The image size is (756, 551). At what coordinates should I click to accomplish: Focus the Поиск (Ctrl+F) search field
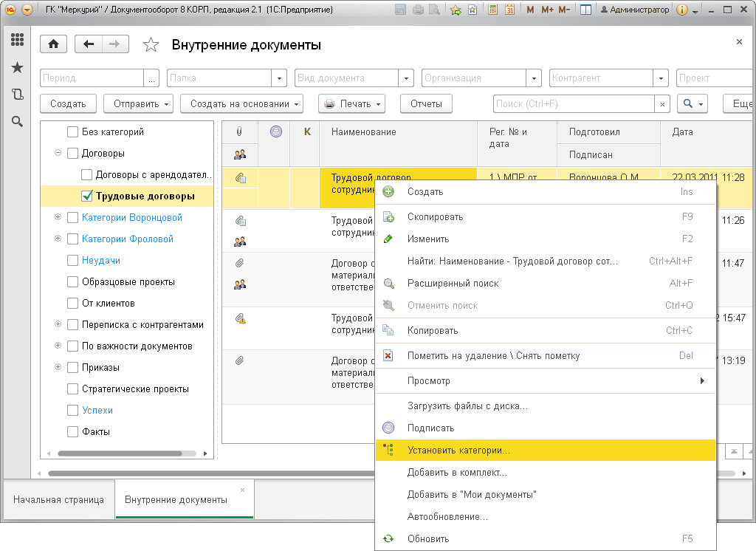574,104
